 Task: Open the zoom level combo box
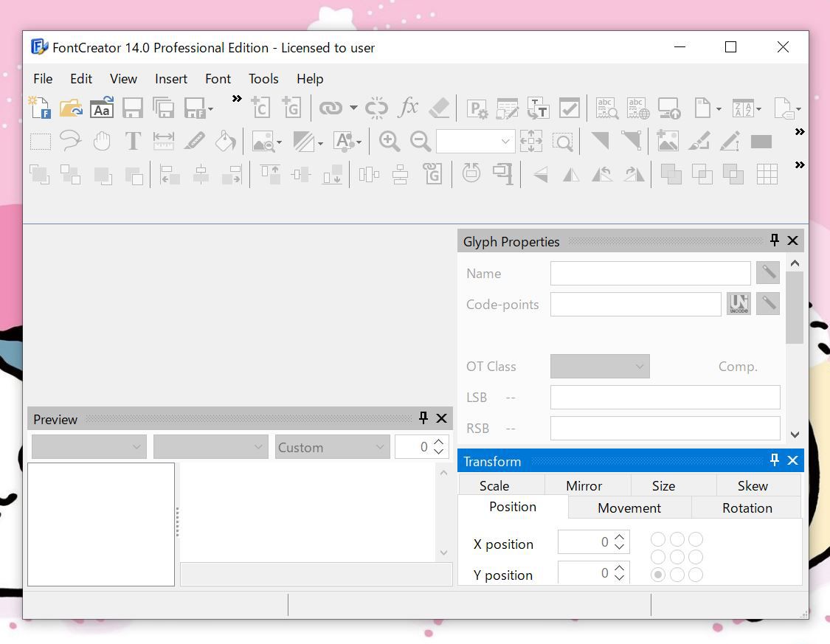coord(506,141)
